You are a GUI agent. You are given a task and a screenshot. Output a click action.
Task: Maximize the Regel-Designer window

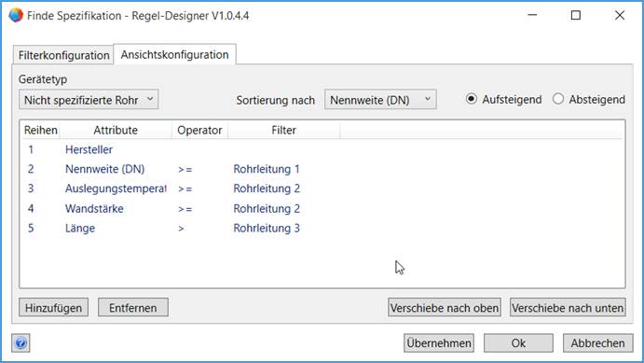pos(576,15)
